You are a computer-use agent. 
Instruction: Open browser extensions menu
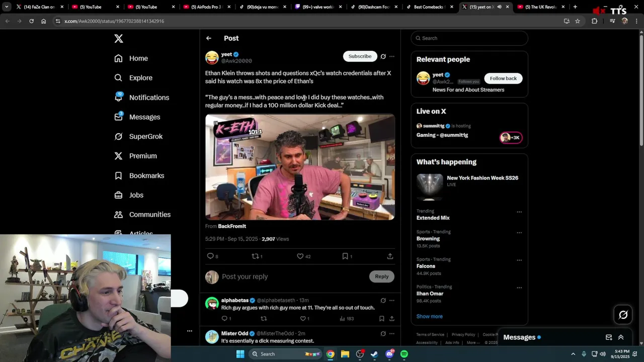594,21
